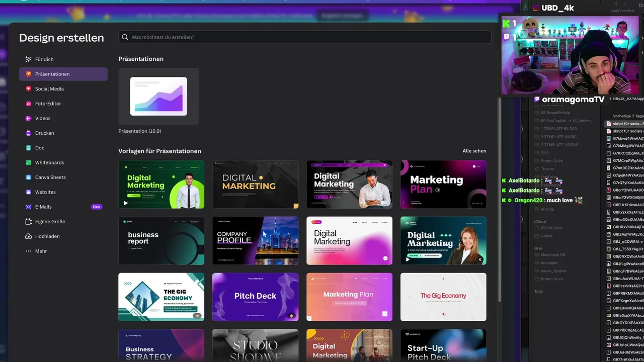The height and width of the screenshot is (362, 644).
Task: Open the light The Gig Economy template
Action: (443, 297)
